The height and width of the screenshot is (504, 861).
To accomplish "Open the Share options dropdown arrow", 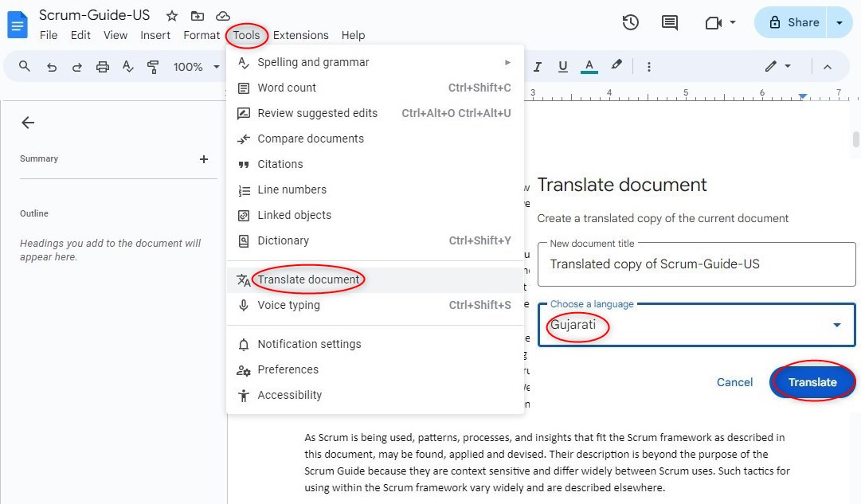I will pos(839,22).
